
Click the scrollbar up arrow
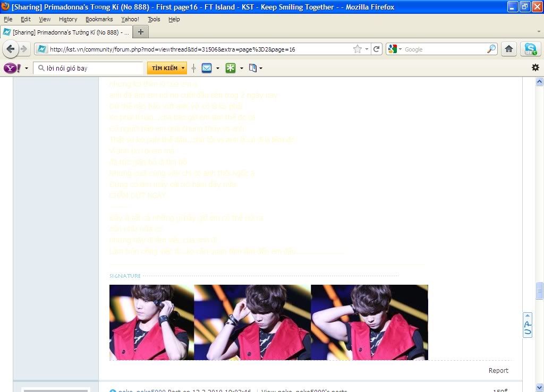coord(539,81)
